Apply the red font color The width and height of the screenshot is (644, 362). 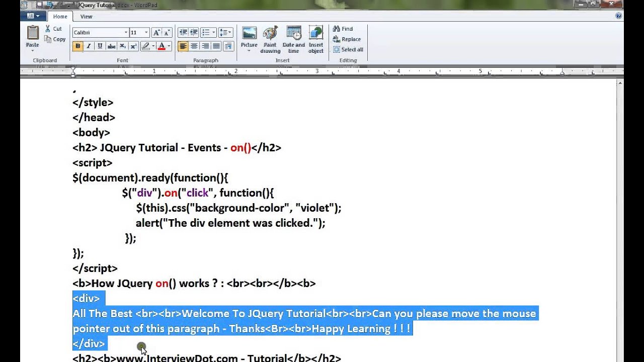coord(162,46)
